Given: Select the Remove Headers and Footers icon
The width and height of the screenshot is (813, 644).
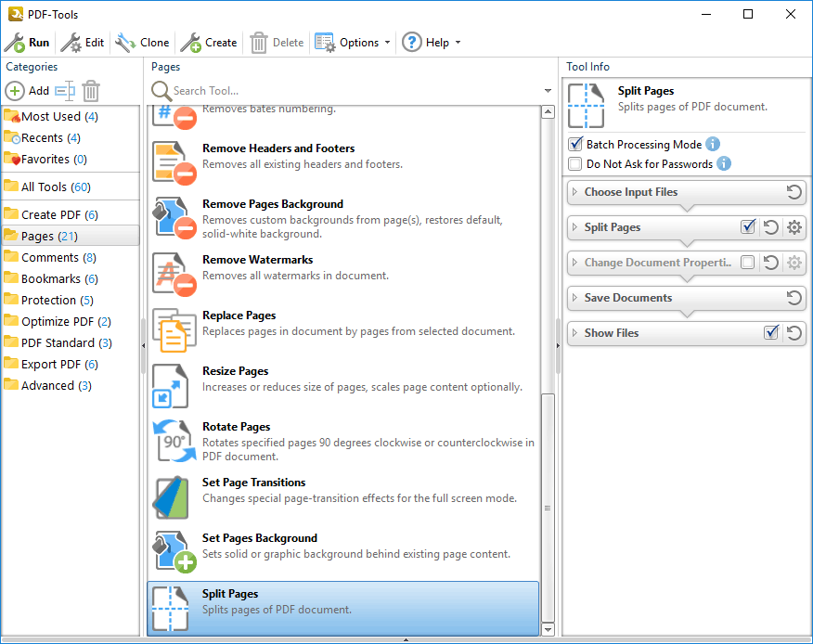Looking at the screenshot, I should pos(174,162).
